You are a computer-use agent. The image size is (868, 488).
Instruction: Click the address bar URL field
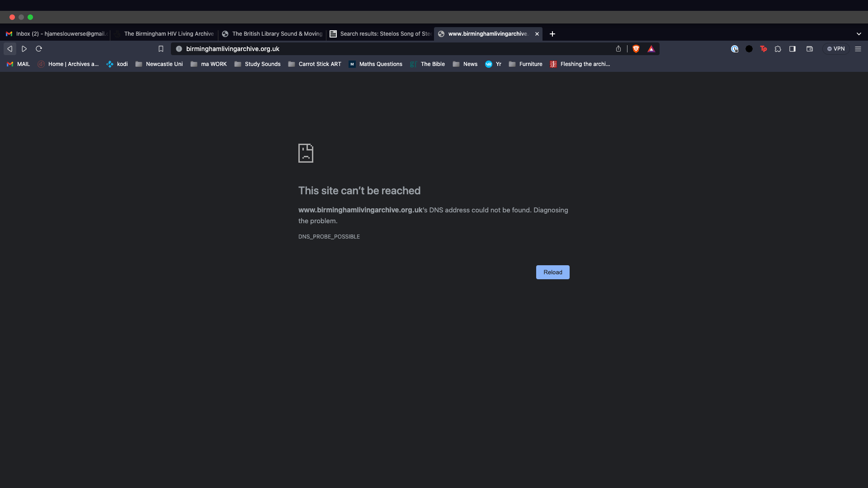362,49
